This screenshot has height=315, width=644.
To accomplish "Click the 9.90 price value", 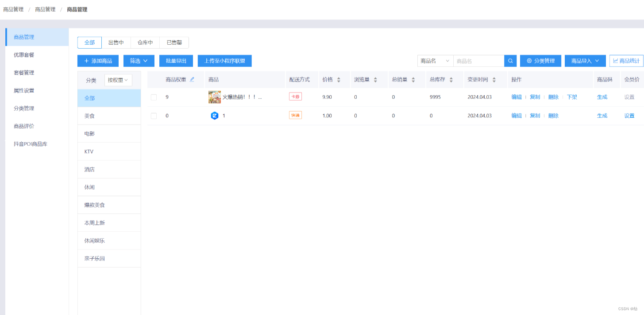I will tap(327, 97).
